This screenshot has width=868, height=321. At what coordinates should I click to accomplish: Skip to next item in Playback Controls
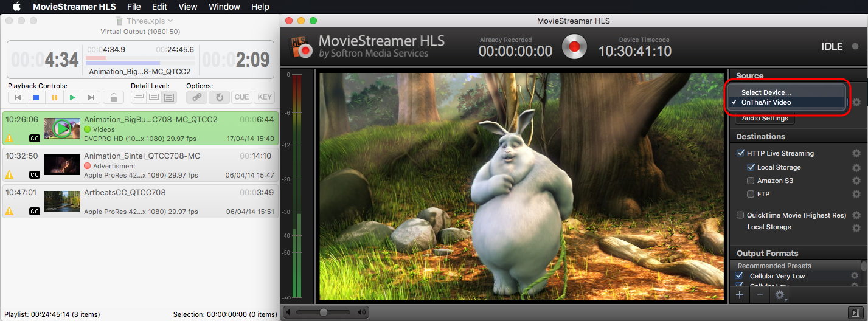click(91, 97)
